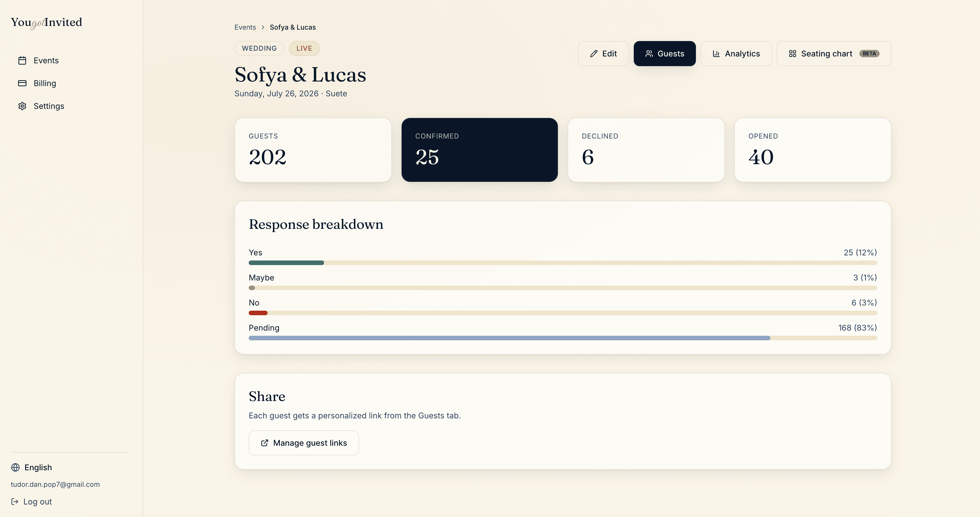Click the grid icon in Seating chart
Viewport: 980px width, 517px height.
coord(792,54)
